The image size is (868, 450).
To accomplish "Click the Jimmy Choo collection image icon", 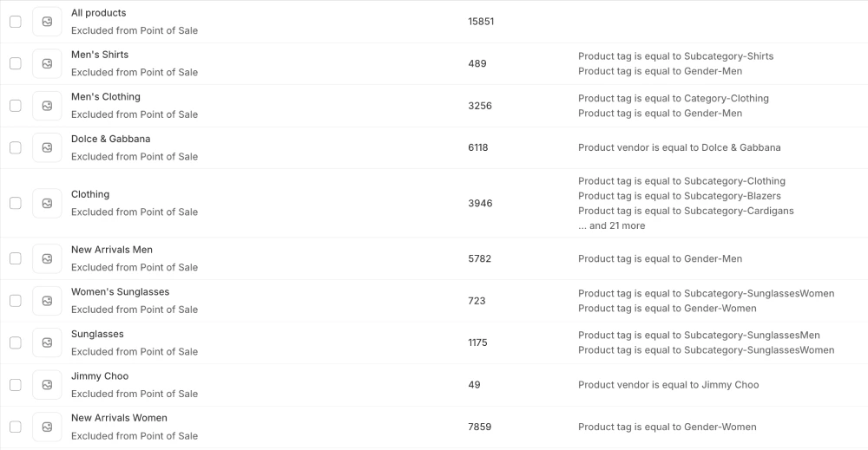I will 47,385.
